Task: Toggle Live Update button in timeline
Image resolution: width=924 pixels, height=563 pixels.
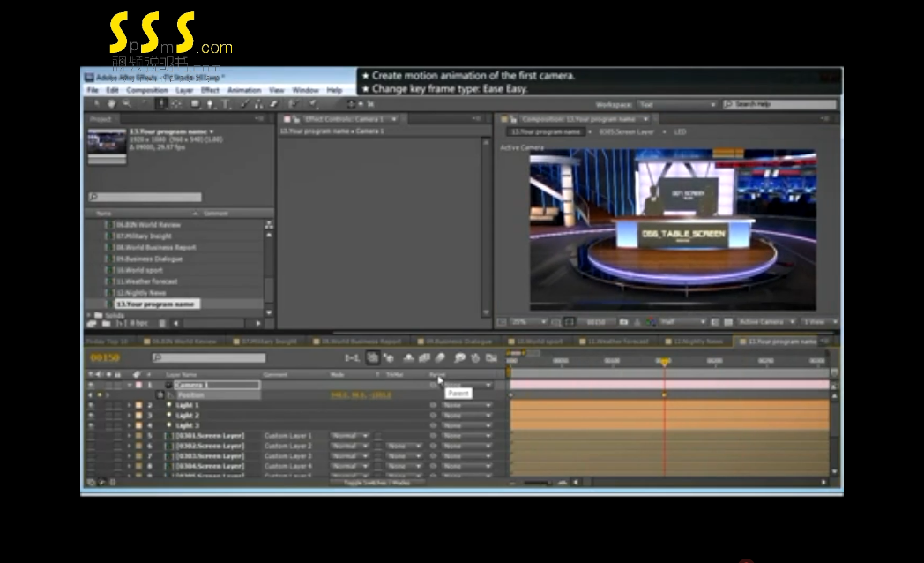Action: click(373, 358)
